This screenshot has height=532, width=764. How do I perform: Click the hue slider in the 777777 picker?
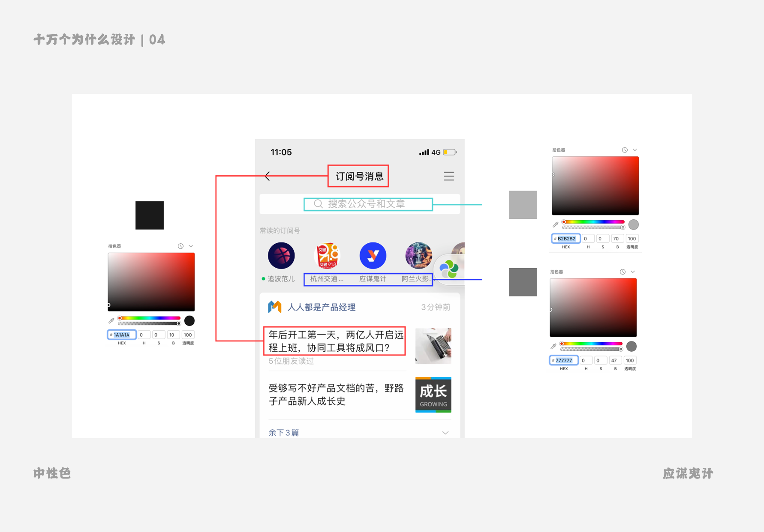point(591,344)
